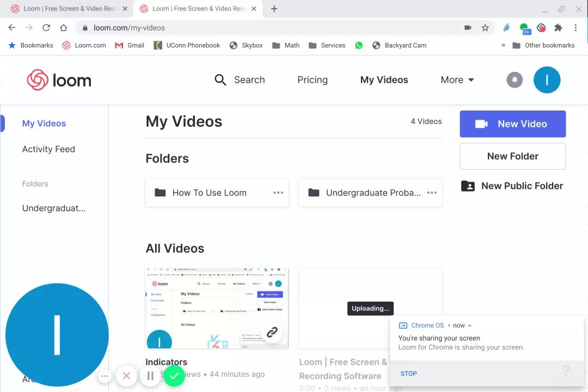Screen dimensions: 588x392
Task: Open options for How To Use Loom folder
Action: pyautogui.click(x=278, y=193)
